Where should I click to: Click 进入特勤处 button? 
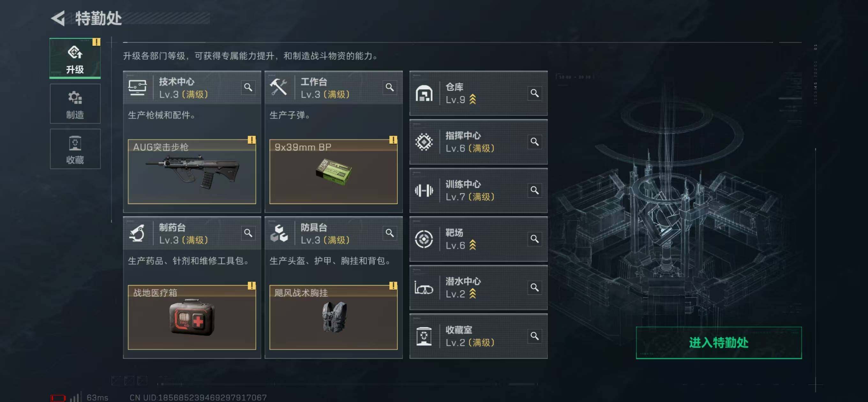tap(719, 343)
